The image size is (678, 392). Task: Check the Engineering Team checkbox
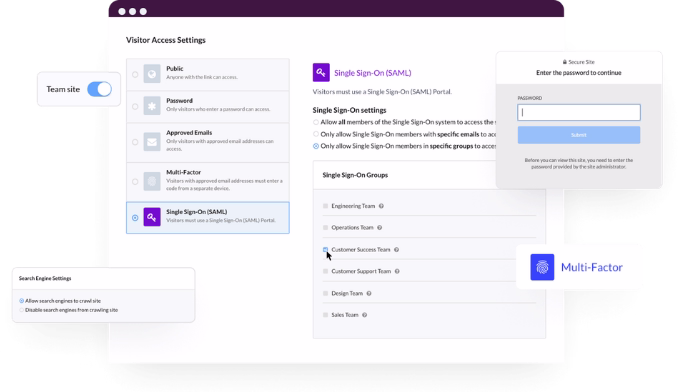coord(326,206)
